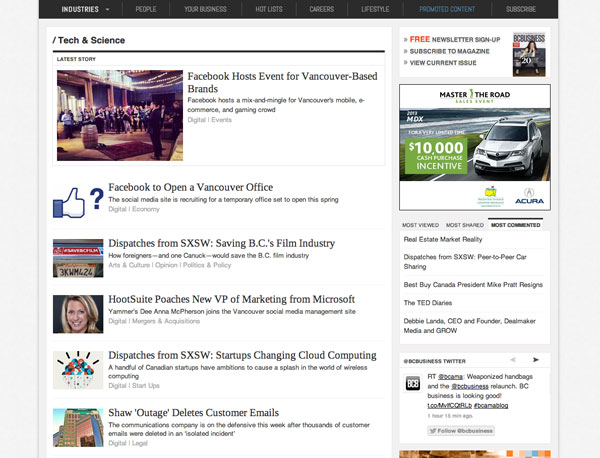
Task: Open Dispatches from SXSW: Peer-to-Peer Car Sharing
Action: click(x=465, y=262)
